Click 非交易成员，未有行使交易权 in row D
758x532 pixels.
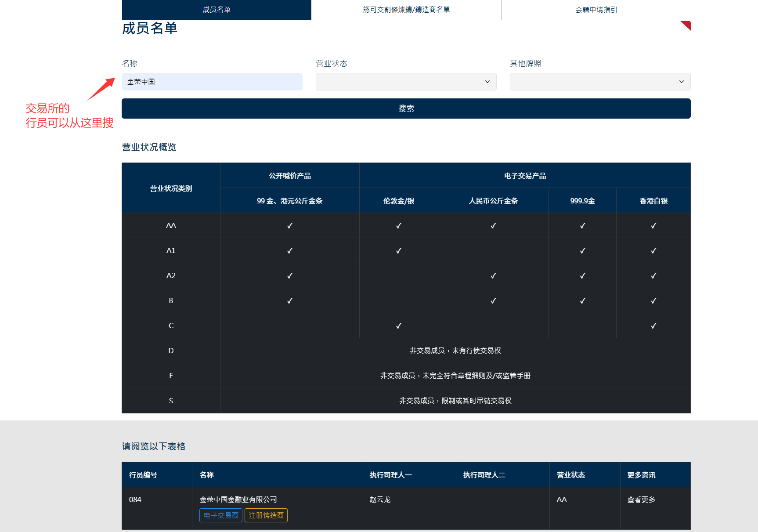(455, 351)
